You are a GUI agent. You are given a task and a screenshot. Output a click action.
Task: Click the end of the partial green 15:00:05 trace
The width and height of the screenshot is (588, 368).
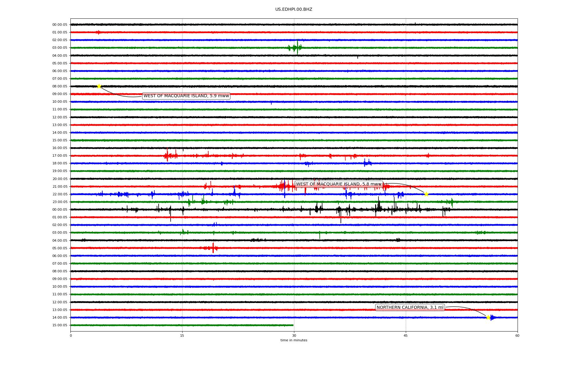click(293, 325)
